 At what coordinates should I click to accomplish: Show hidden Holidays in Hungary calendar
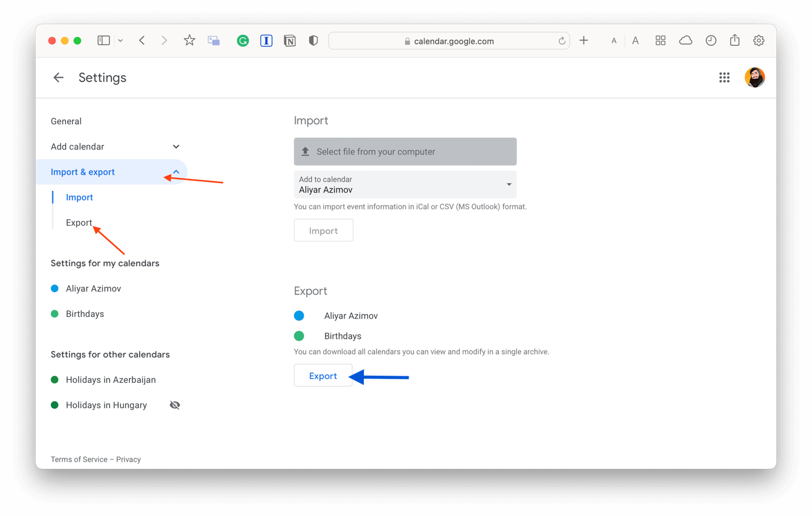175,405
